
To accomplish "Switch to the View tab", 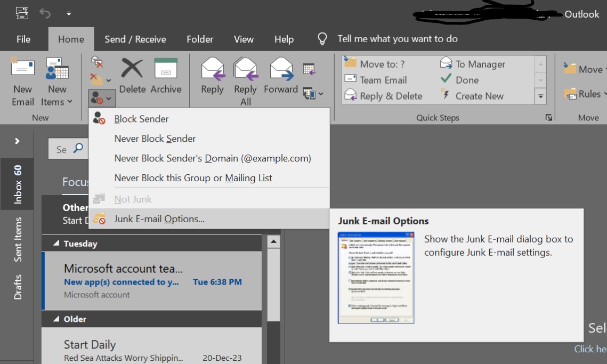I will 244,39.
